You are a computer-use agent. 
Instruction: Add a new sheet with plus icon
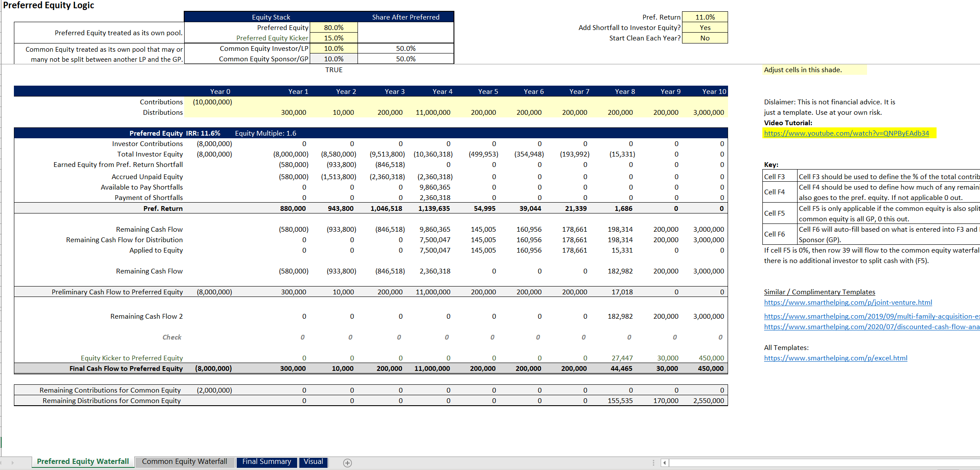348,463
